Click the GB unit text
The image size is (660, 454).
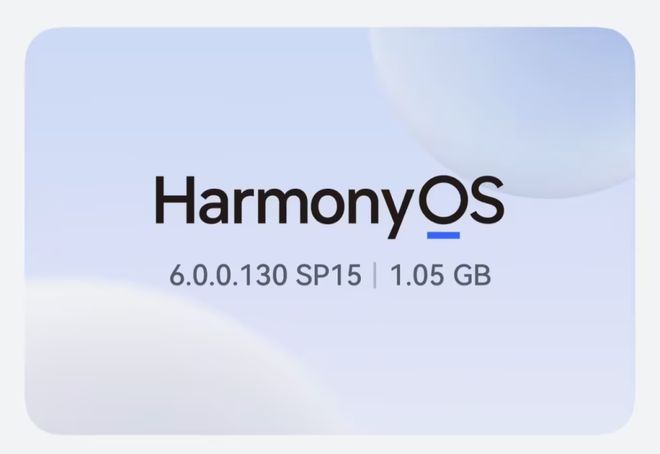[x=473, y=275]
